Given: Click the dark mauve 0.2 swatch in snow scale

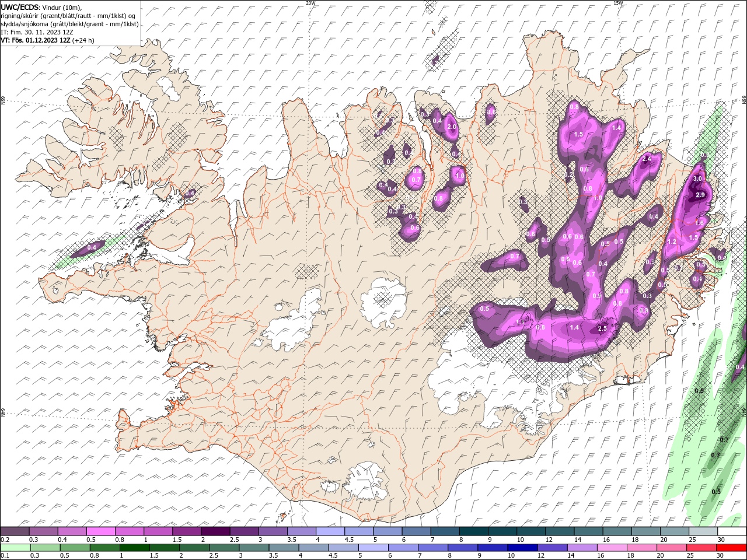Looking at the screenshot, I should pyautogui.click(x=15, y=531).
